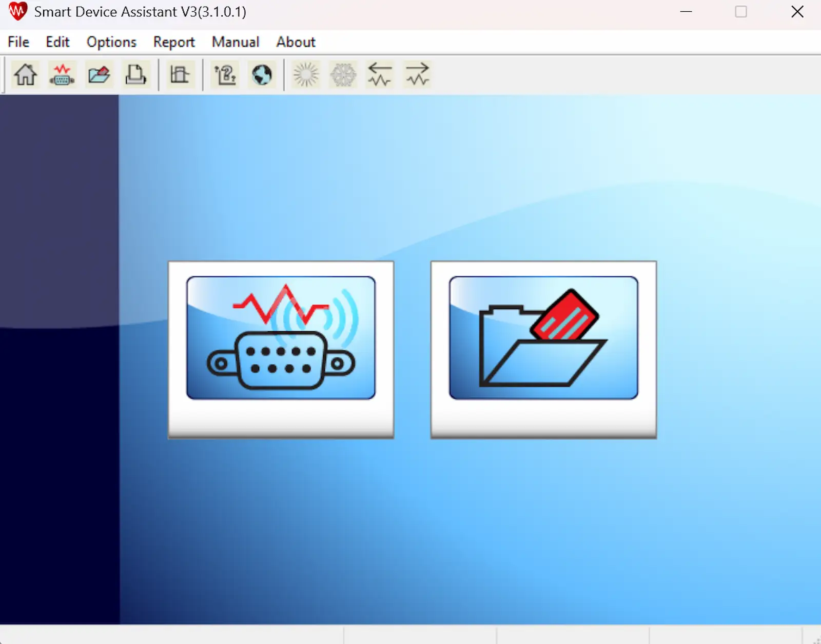821x644 pixels.
Task: Open the help question-mark toolbar icon
Action: (x=224, y=74)
